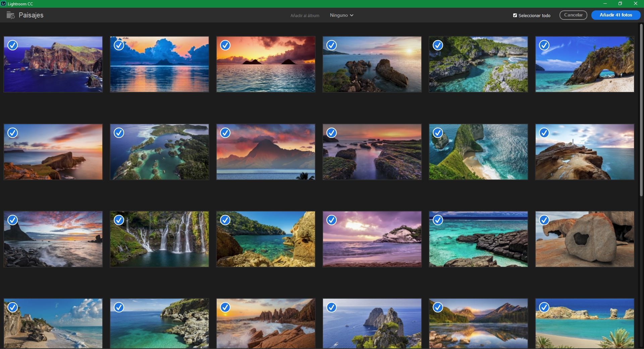Uncheck the waterfalls photo checkmark
Viewport: 644px width, 349px height.
point(119,220)
